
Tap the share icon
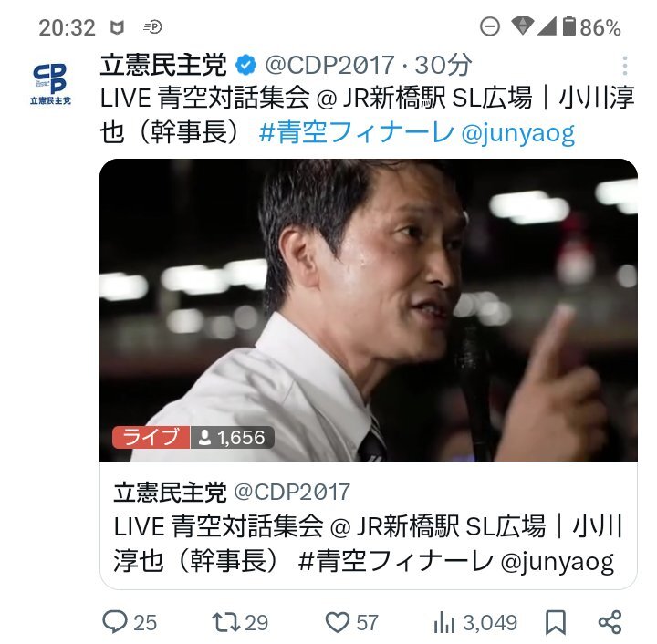(x=610, y=623)
